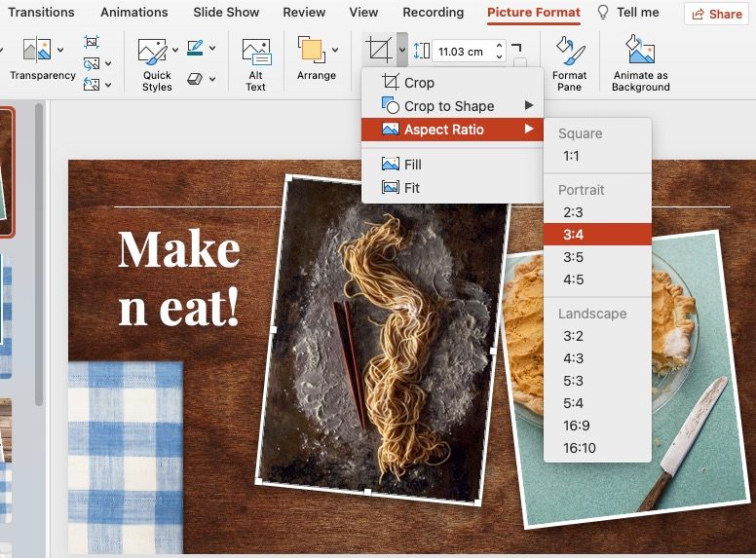
Task: Open the Quick Styles dropdown arrow
Action: pyautogui.click(x=175, y=50)
